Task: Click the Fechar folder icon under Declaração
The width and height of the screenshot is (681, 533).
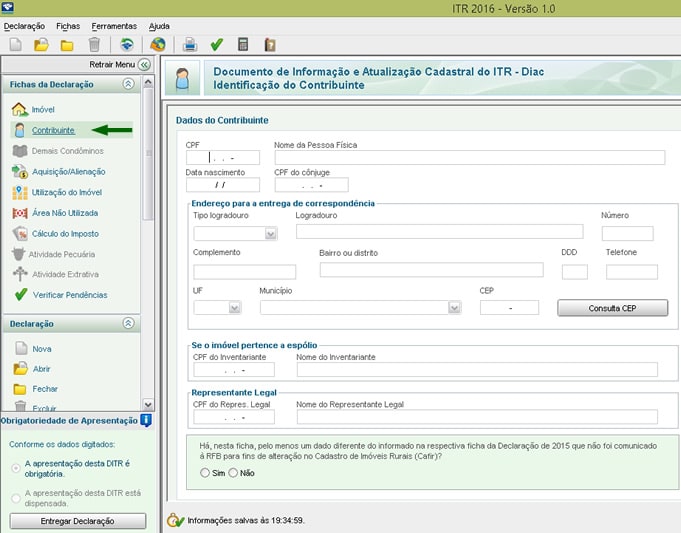Action: [20, 389]
